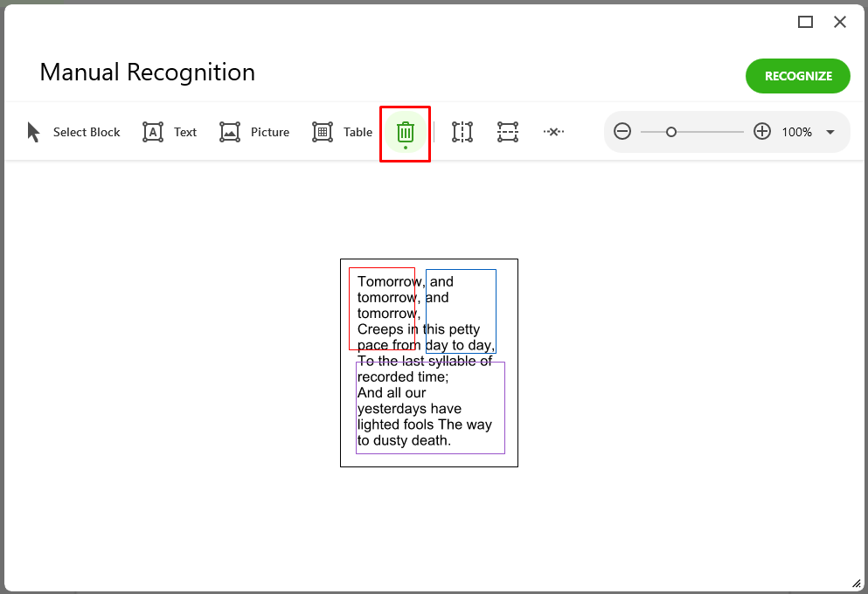Click the line "And all our"
Image resolution: width=868 pixels, height=594 pixels.
click(x=392, y=393)
